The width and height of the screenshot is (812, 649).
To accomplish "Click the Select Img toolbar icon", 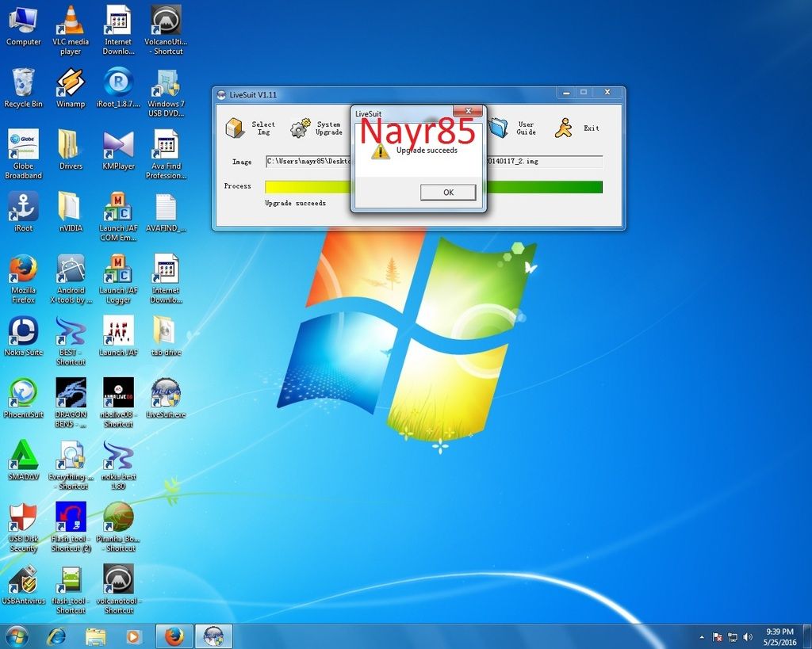I will 236,128.
